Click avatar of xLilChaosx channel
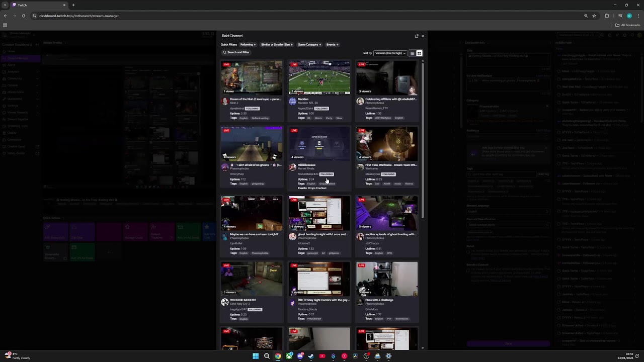 click(360, 236)
